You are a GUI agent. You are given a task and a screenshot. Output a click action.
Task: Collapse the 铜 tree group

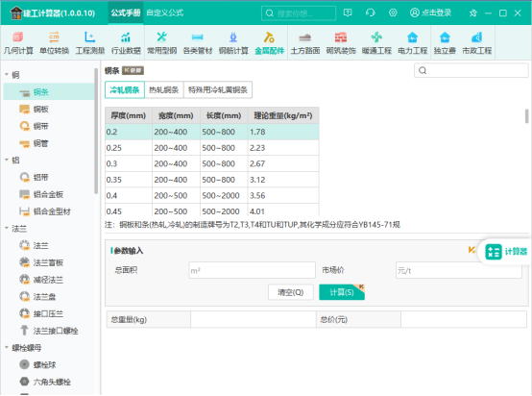coord(7,74)
